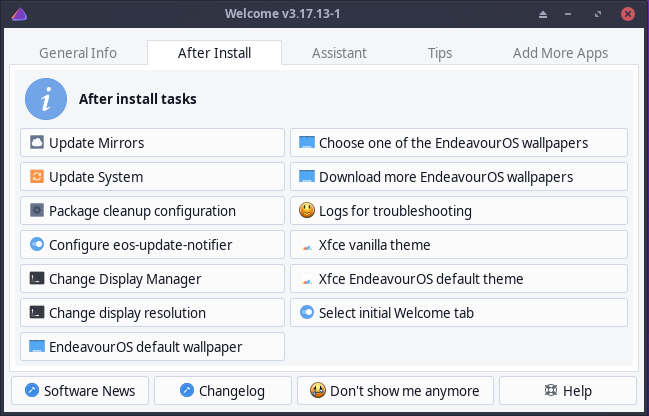649x416 pixels.
Task: Click the terminal icon beside Change Display Manager
Action: point(37,278)
